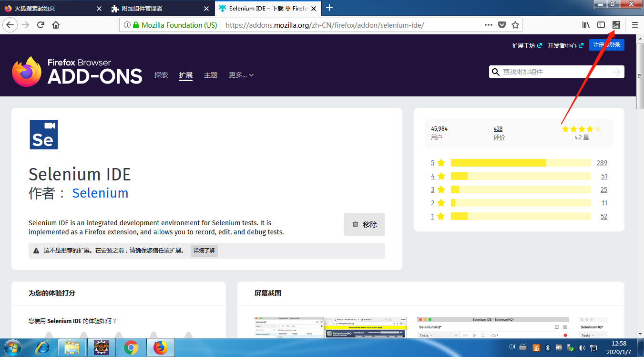Open page actions three-dot menu
644x357 pixels.
tap(489, 25)
